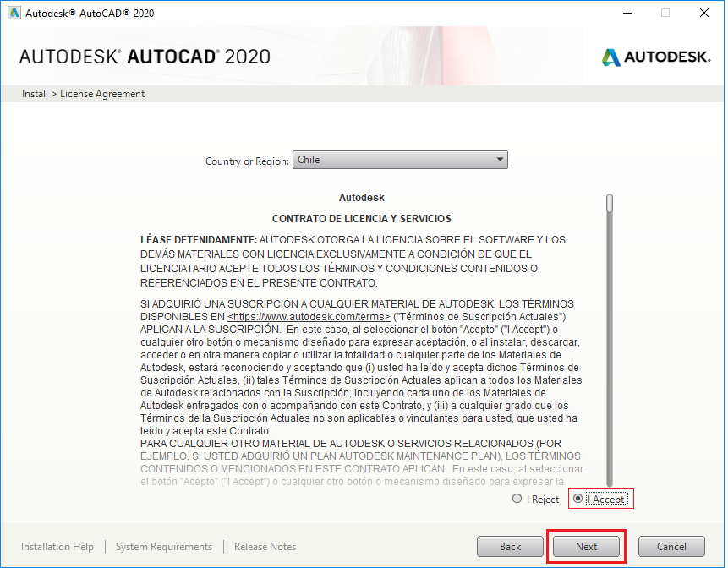
Task: Click the AutoCAD title bar app icon
Action: (x=14, y=13)
